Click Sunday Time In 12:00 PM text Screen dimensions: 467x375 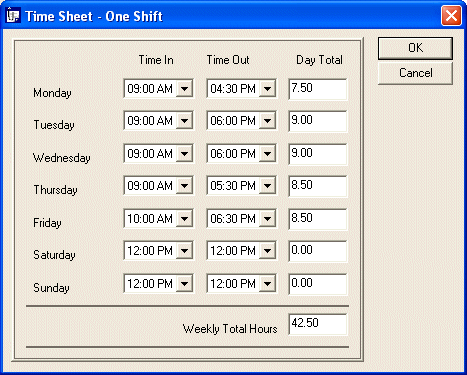click(x=150, y=284)
